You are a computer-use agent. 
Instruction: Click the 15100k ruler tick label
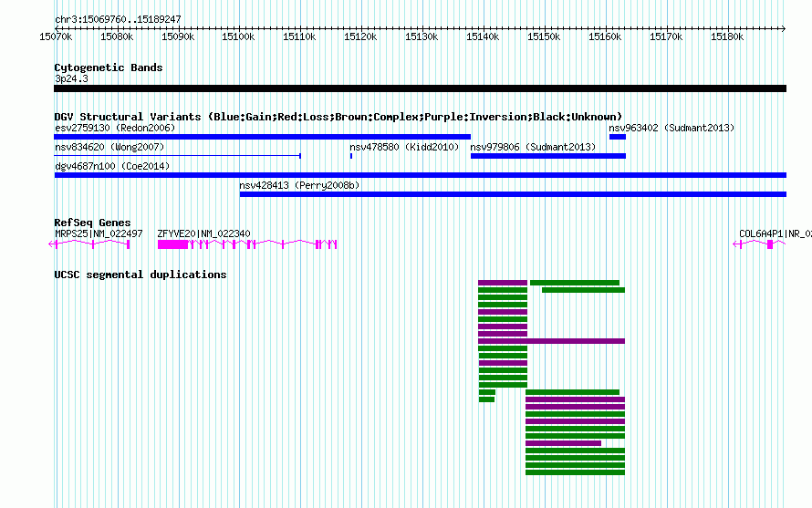(x=238, y=36)
